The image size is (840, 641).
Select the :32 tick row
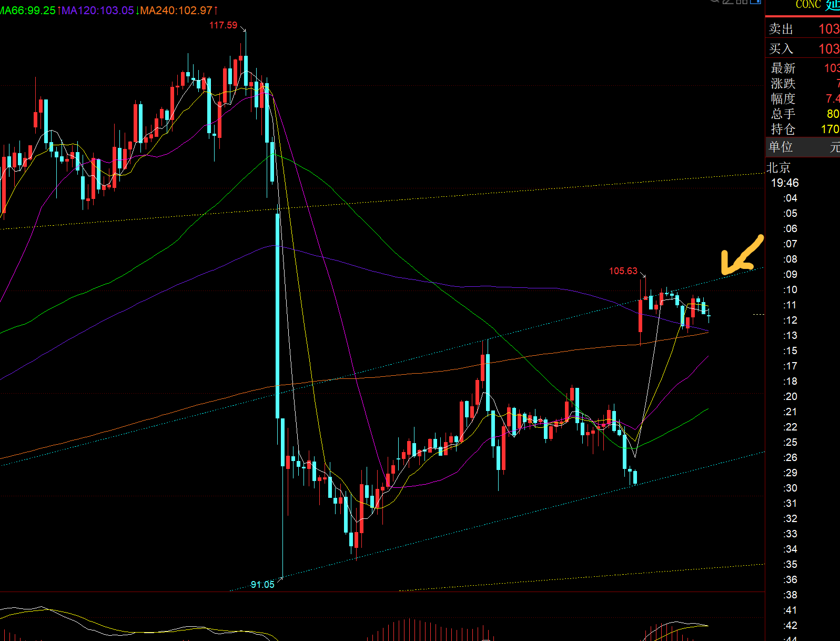click(x=790, y=519)
